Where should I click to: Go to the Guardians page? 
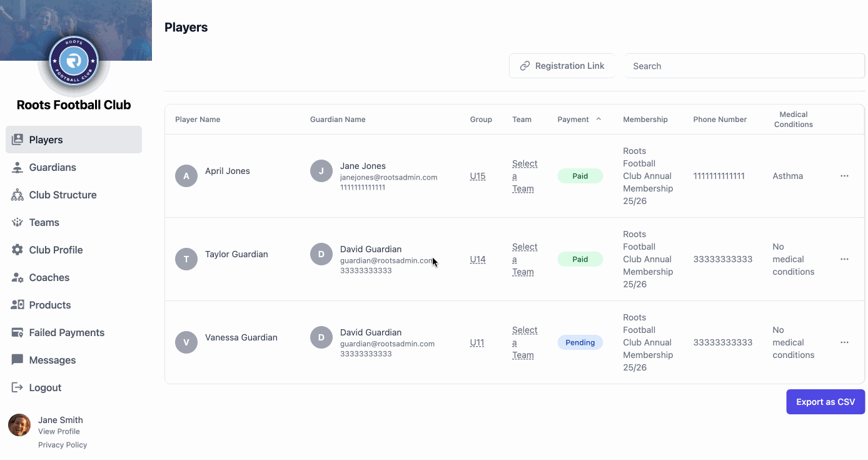[x=74, y=167]
